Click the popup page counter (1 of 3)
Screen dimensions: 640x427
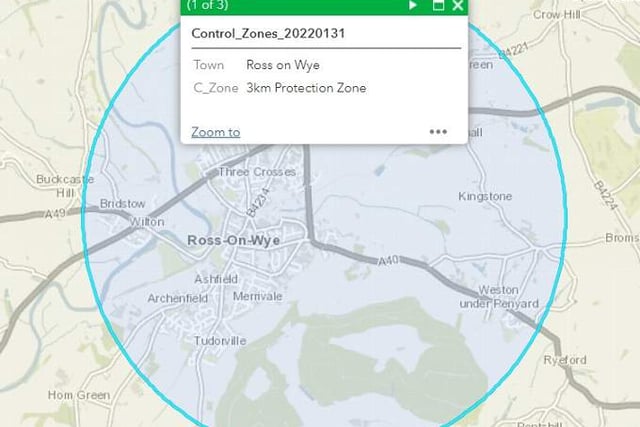click(207, 5)
